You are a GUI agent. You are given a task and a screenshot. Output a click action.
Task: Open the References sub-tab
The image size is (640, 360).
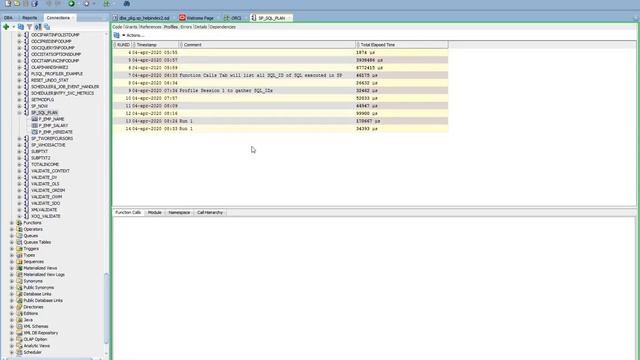151,27
